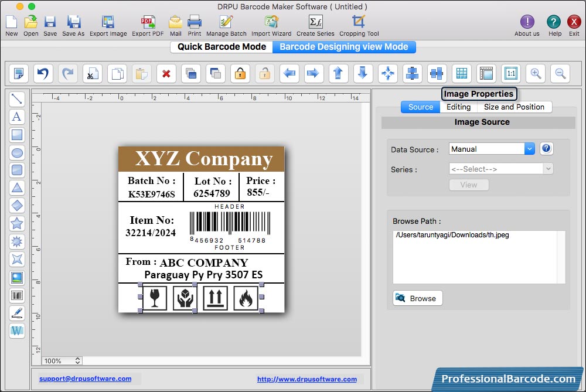
Task: Zoom out of the canvas
Action: coord(560,73)
